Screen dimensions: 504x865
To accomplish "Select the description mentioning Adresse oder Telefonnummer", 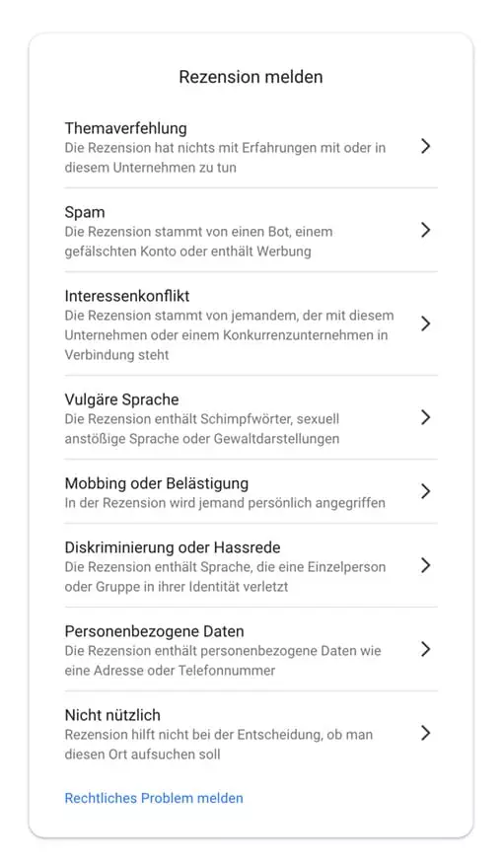I will [223, 661].
